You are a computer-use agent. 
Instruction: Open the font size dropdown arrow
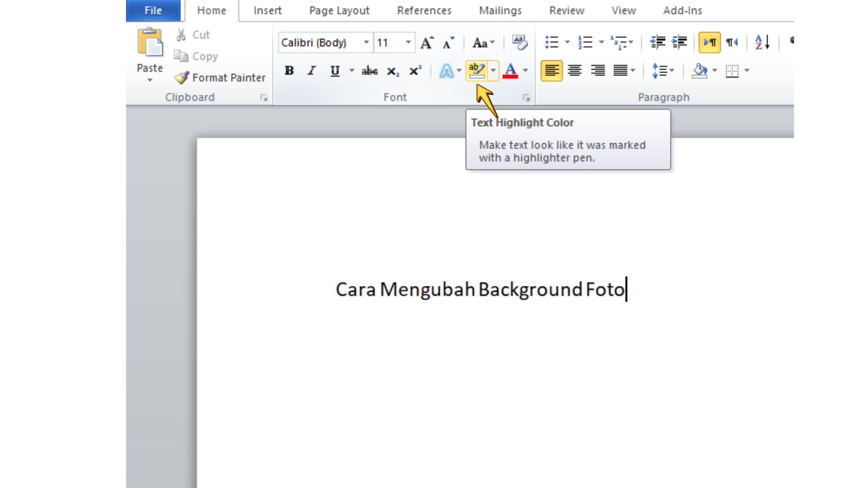[408, 42]
